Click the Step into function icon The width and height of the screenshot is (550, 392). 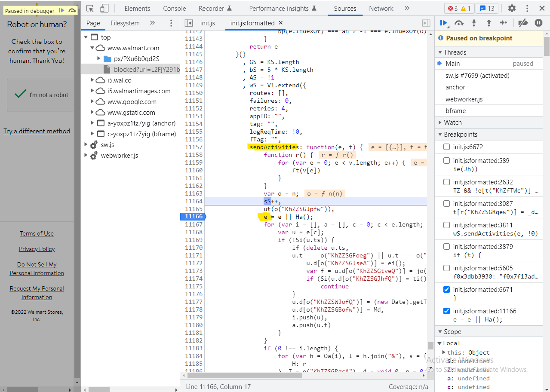[x=474, y=23]
